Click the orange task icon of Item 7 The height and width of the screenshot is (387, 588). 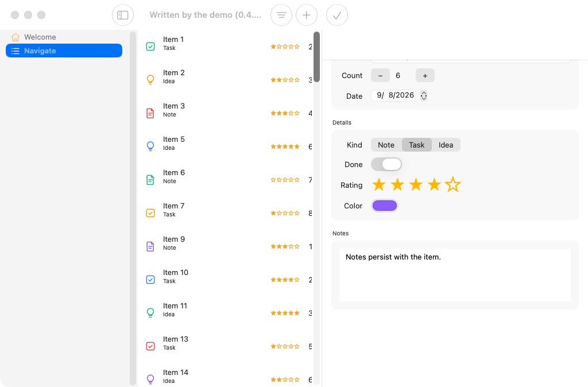(150, 213)
